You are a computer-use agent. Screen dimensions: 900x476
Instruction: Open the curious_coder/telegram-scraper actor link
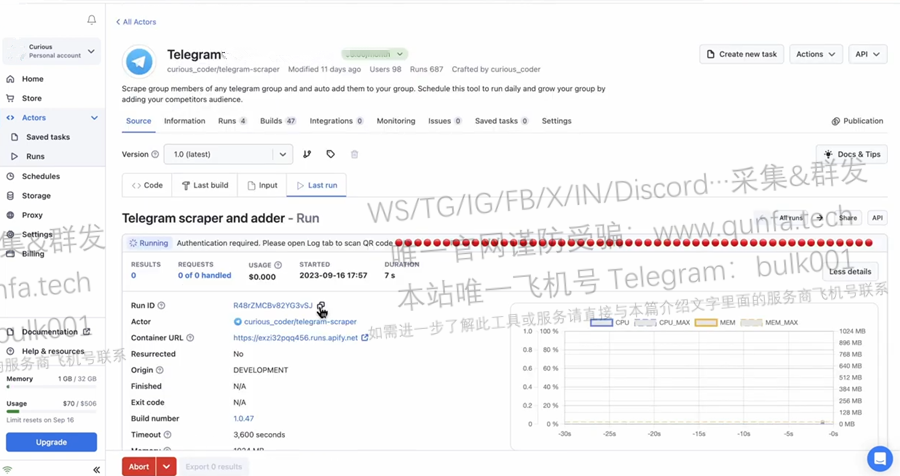tap(300, 322)
